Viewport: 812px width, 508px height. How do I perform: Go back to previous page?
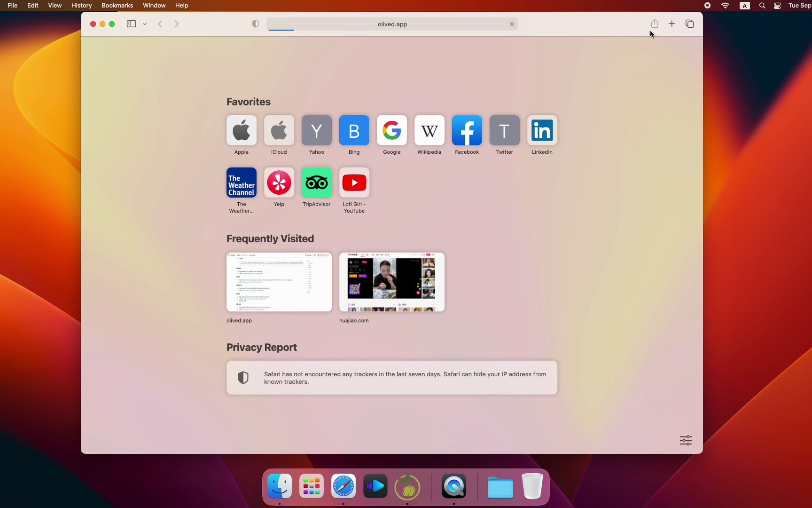160,24
